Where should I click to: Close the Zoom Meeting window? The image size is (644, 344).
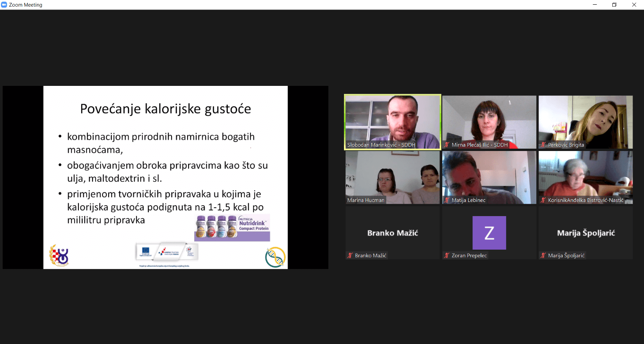click(634, 5)
